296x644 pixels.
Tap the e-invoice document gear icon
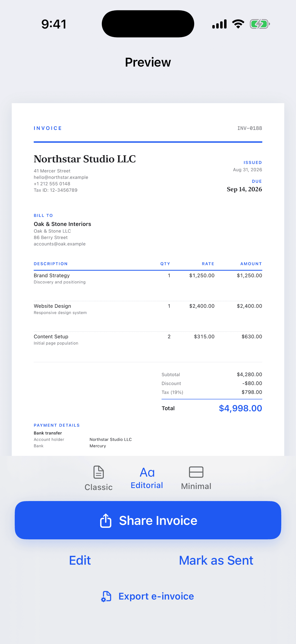(x=106, y=596)
